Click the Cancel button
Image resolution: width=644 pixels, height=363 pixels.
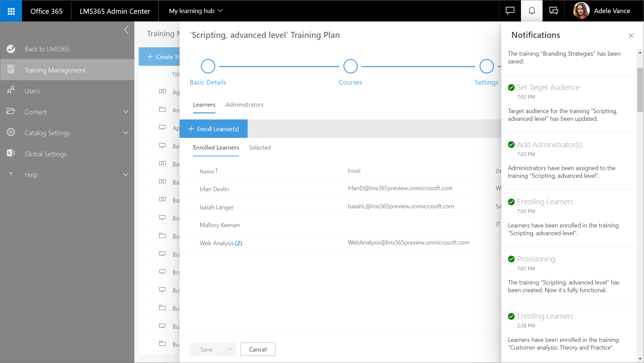[x=258, y=349]
